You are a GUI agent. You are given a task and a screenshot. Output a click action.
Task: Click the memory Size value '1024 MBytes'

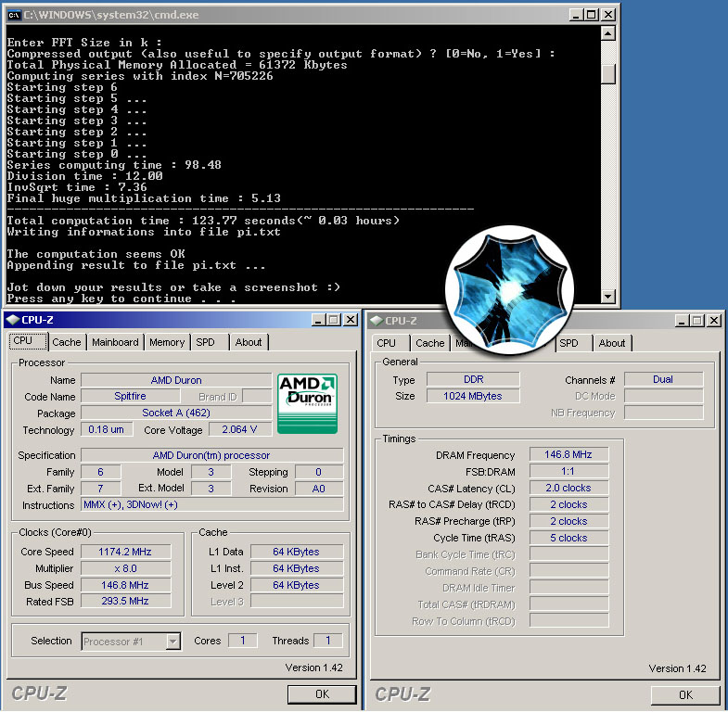point(473,396)
